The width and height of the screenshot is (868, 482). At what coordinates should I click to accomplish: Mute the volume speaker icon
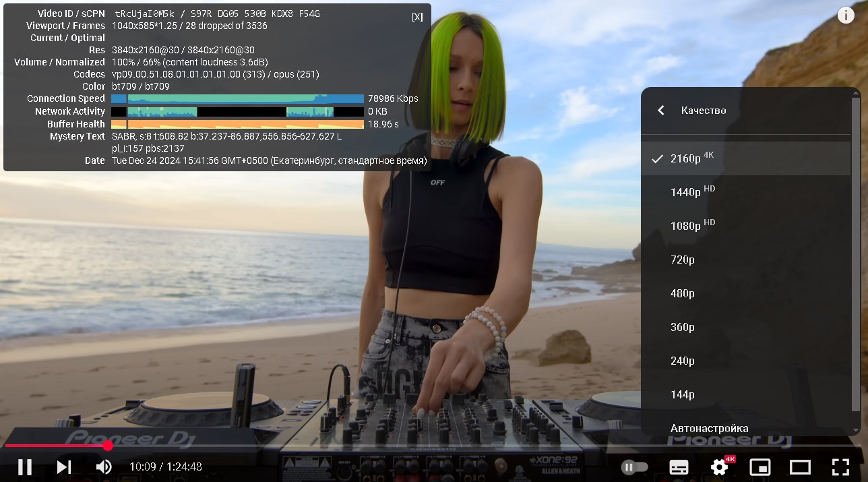[104, 466]
